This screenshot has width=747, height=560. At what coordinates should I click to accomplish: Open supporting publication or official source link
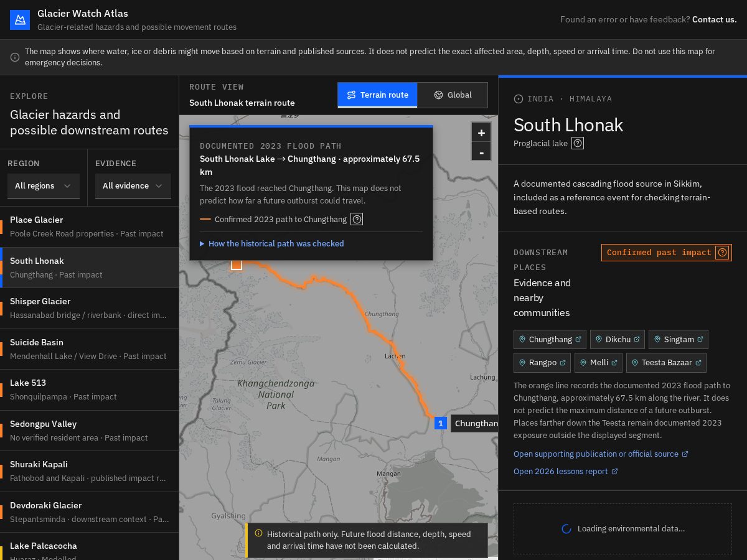point(601,454)
